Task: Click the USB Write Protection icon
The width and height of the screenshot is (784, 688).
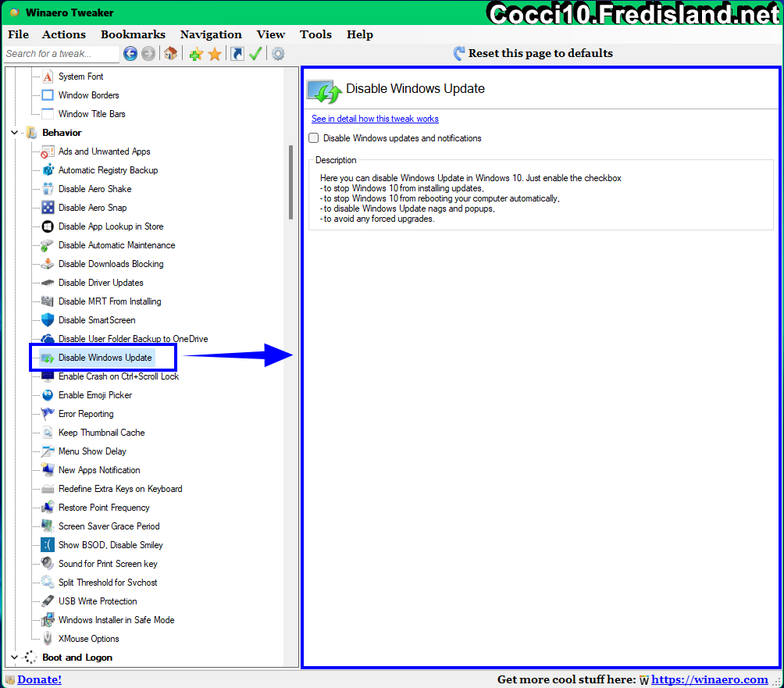Action: click(48, 601)
